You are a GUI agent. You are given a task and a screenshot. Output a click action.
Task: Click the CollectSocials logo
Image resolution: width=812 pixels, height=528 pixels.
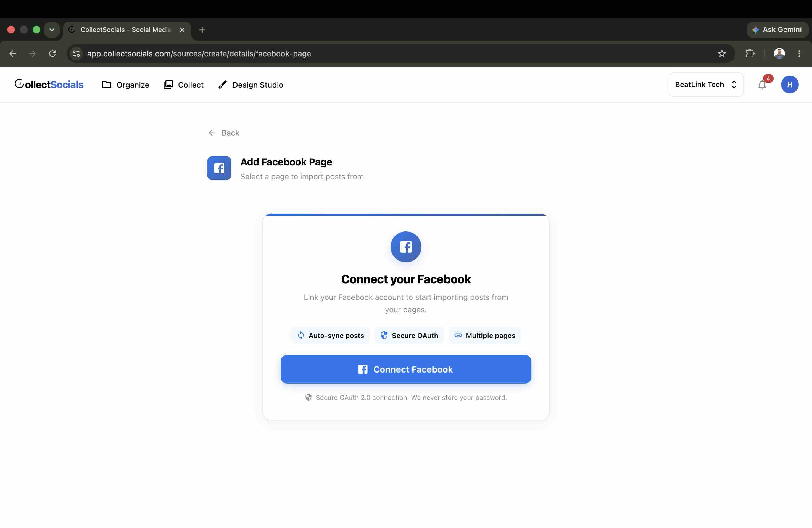49,84
